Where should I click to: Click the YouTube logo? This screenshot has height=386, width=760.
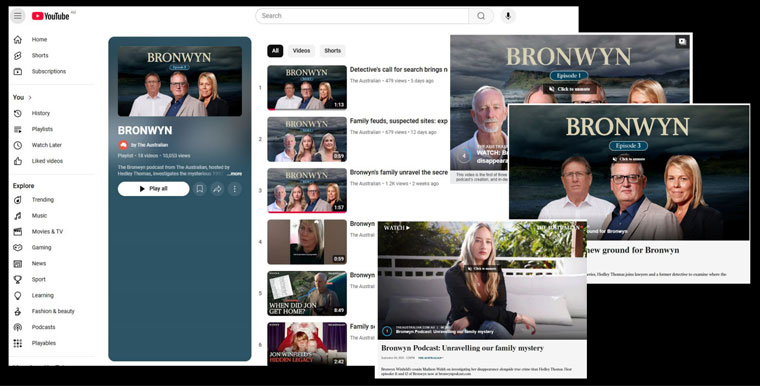pos(51,16)
